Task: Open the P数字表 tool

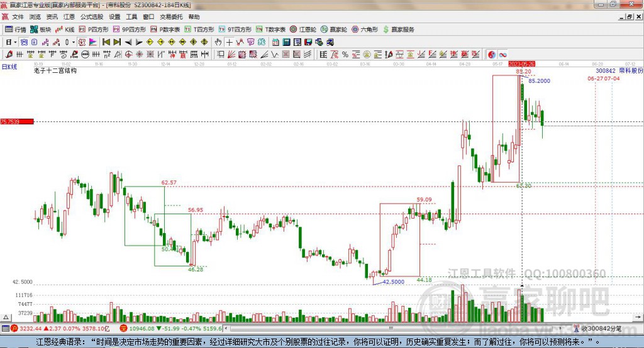Action: click(165, 30)
